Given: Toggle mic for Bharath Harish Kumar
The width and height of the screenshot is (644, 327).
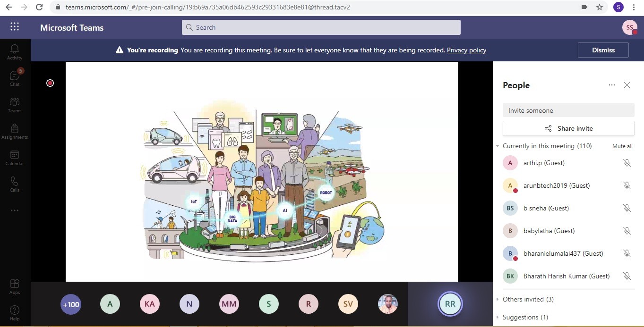Looking at the screenshot, I should pos(627,276).
